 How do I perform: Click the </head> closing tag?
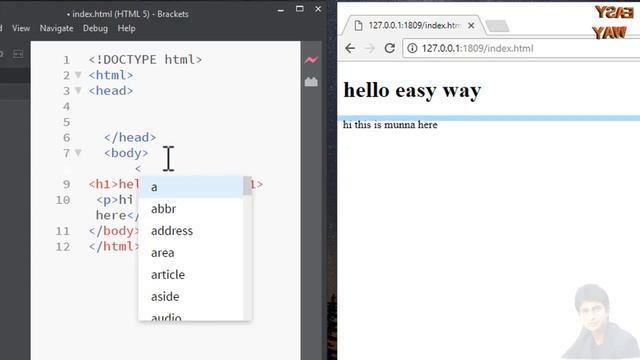coord(130,138)
